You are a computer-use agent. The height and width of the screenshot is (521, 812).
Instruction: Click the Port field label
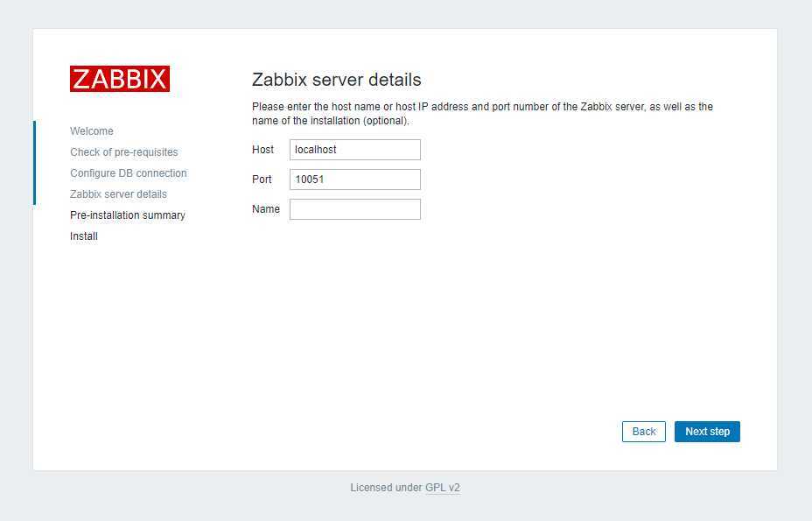pyautogui.click(x=262, y=180)
